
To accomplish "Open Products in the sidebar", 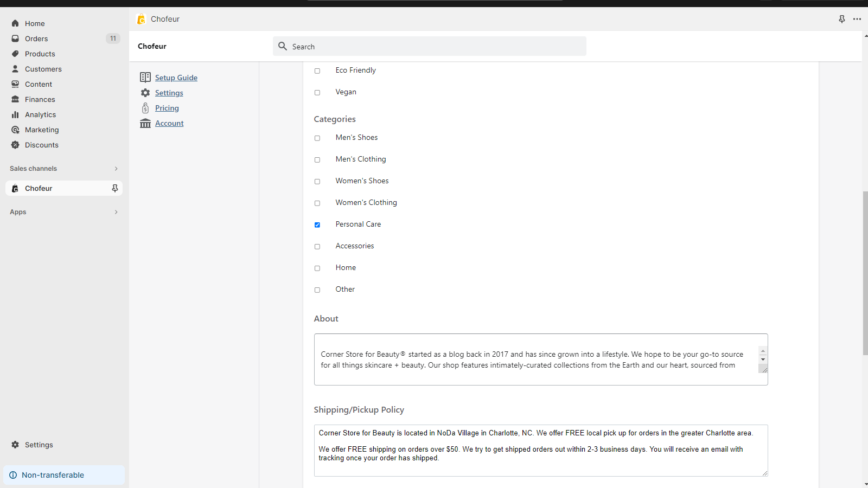I will [x=40, y=54].
